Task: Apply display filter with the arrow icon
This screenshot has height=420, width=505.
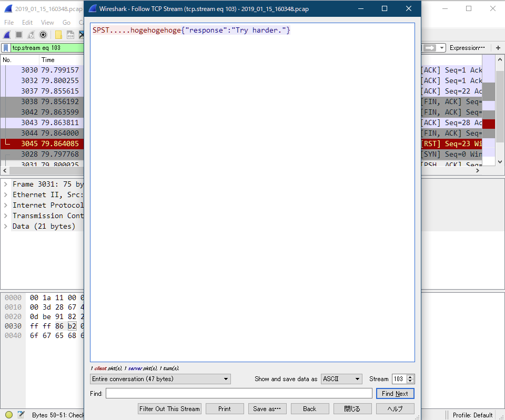Action: coord(430,48)
